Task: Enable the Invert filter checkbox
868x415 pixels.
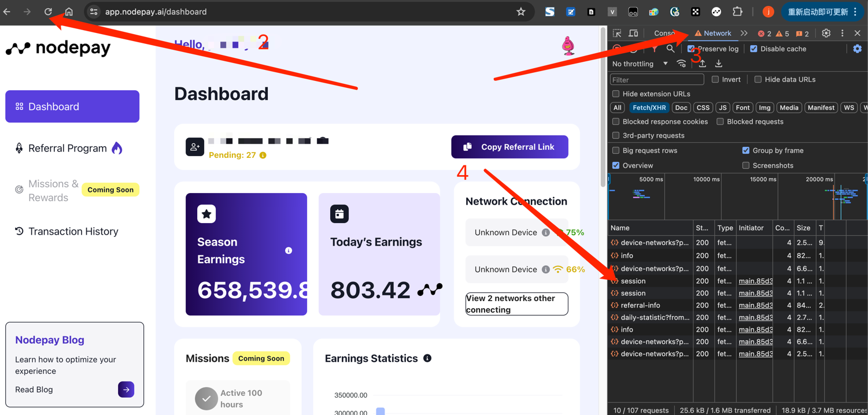Action: click(715, 80)
